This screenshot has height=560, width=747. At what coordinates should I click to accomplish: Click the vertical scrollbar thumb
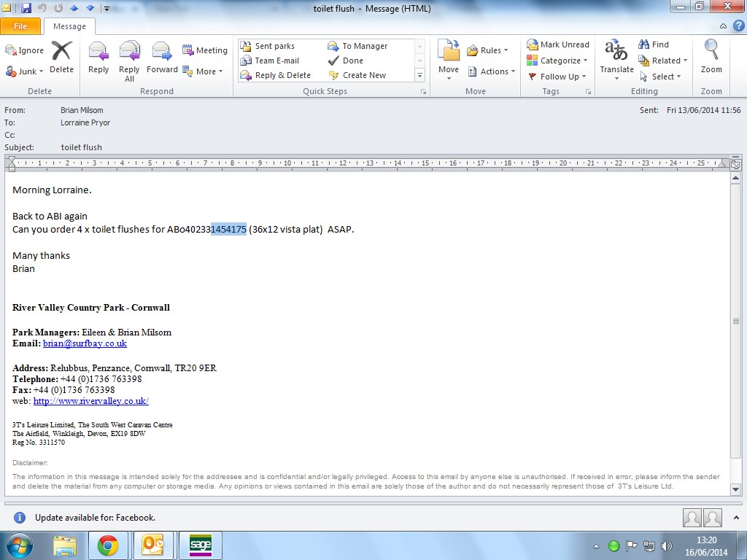point(735,322)
